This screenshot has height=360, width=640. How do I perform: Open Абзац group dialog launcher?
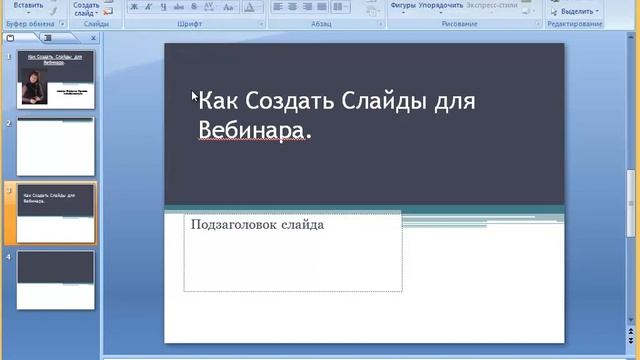pyautogui.click(x=380, y=24)
